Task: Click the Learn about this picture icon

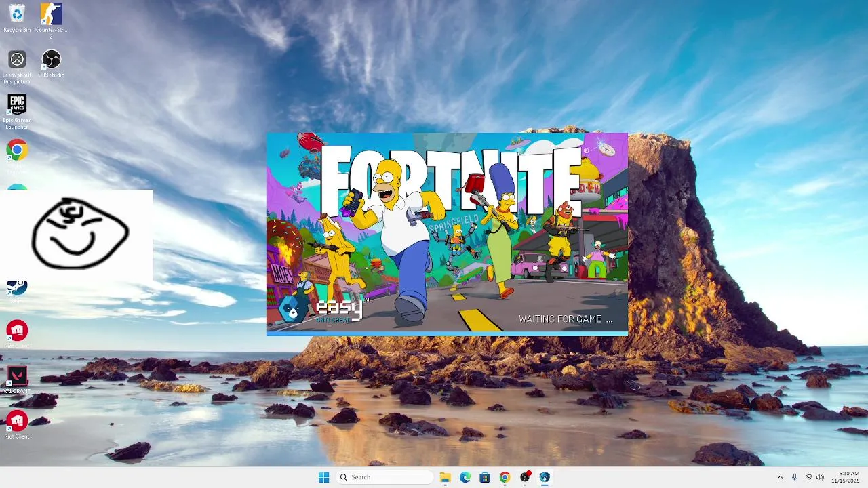Action: [x=17, y=67]
